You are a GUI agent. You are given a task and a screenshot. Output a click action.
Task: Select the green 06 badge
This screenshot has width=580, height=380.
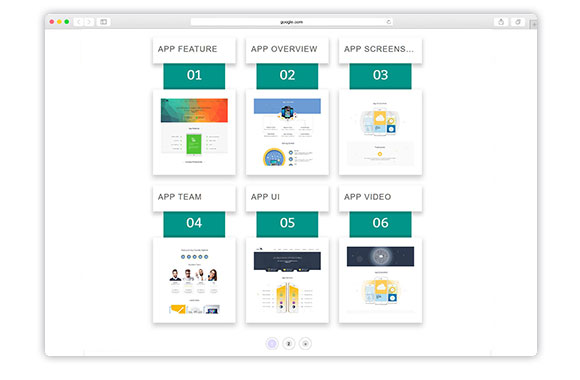(380, 224)
